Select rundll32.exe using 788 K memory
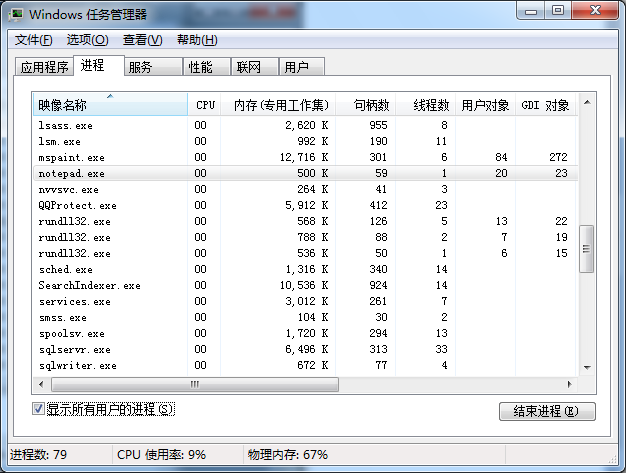 (x=305, y=237)
